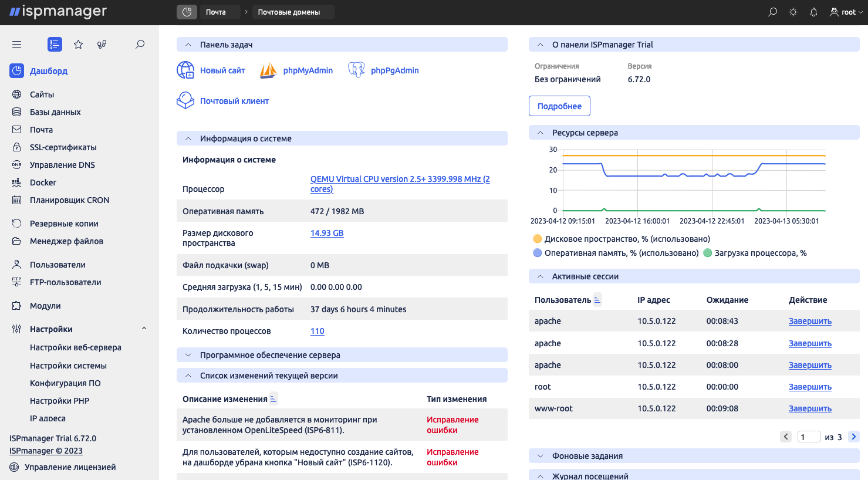Image resolution: width=868 pixels, height=480 pixels.
Task: Open Конфигурация ПО submenu item
Action: (x=65, y=383)
